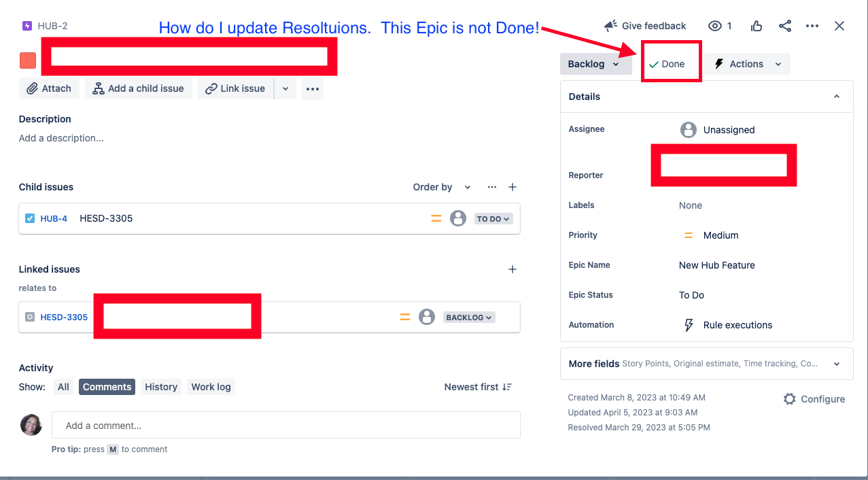Open the Actions lightning dropdown
Viewport: 868px width, 480px height.
pos(747,64)
